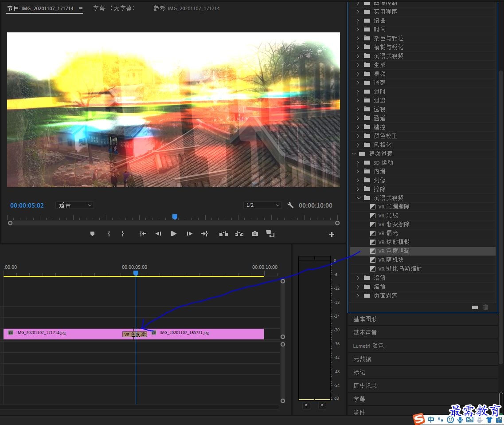This screenshot has width=504, height=425.
Task: Open the 字幕 panel tab at bottom right
Action: (x=359, y=399)
